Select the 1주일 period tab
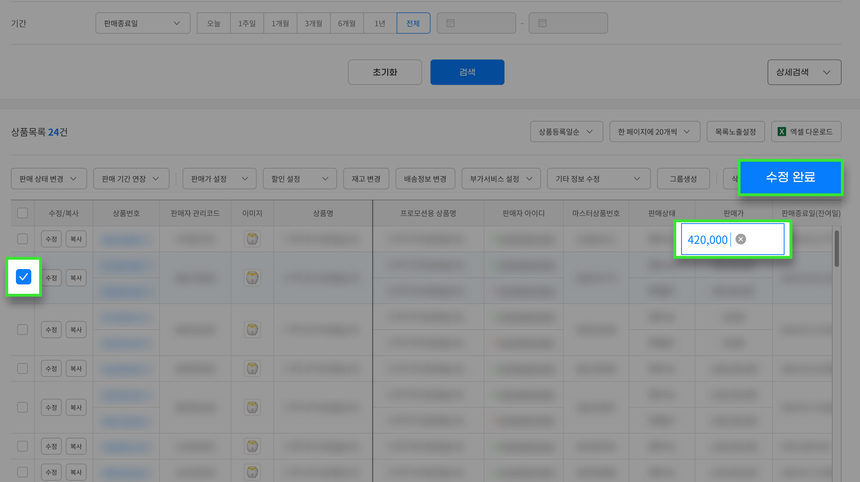The image size is (860, 482). tap(247, 23)
